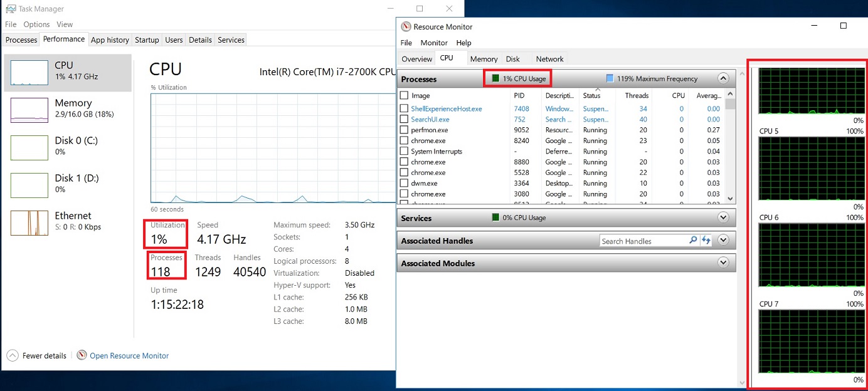Select the System Interrupts row name

437,152
